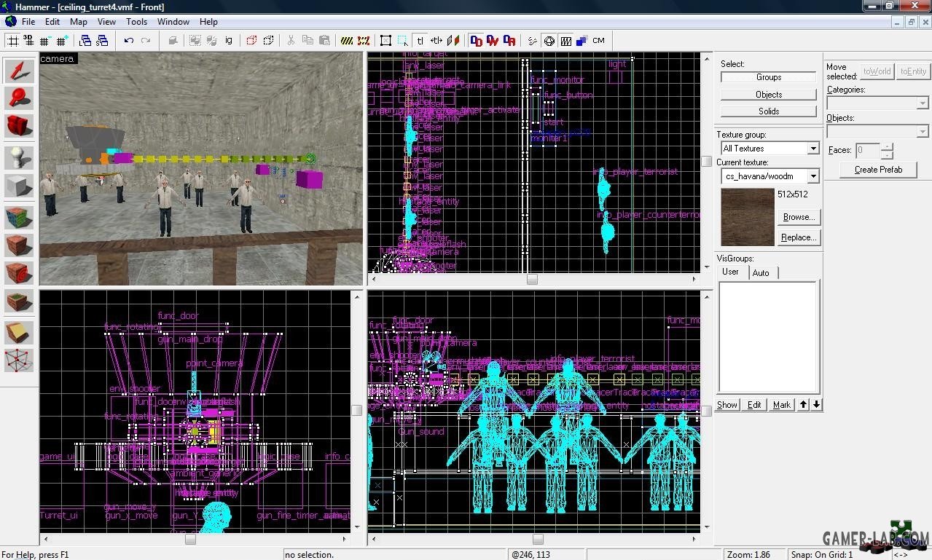Click the Apply Current Texture tool
Screen dimensions: 932x560
tap(20, 245)
